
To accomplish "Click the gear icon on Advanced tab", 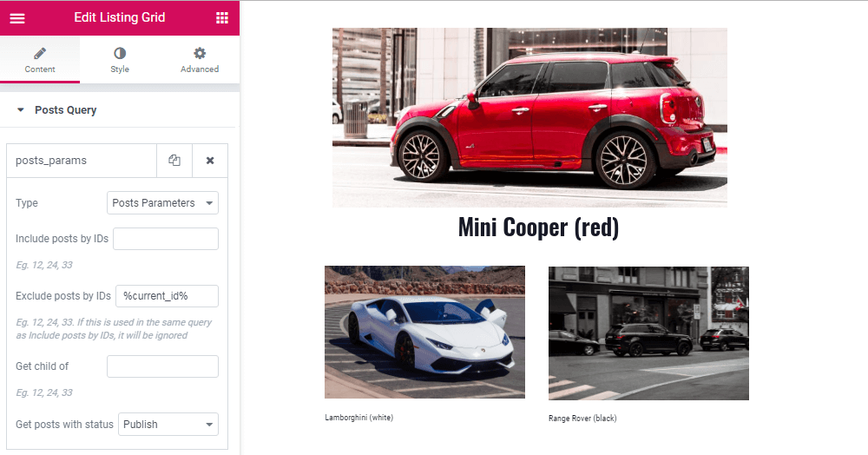I will tap(200, 53).
